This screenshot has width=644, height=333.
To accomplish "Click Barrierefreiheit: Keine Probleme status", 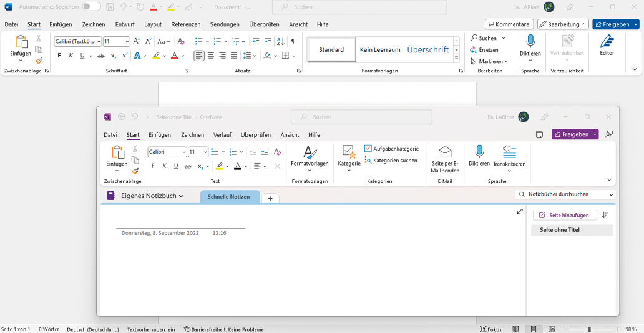I will tap(224, 329).
